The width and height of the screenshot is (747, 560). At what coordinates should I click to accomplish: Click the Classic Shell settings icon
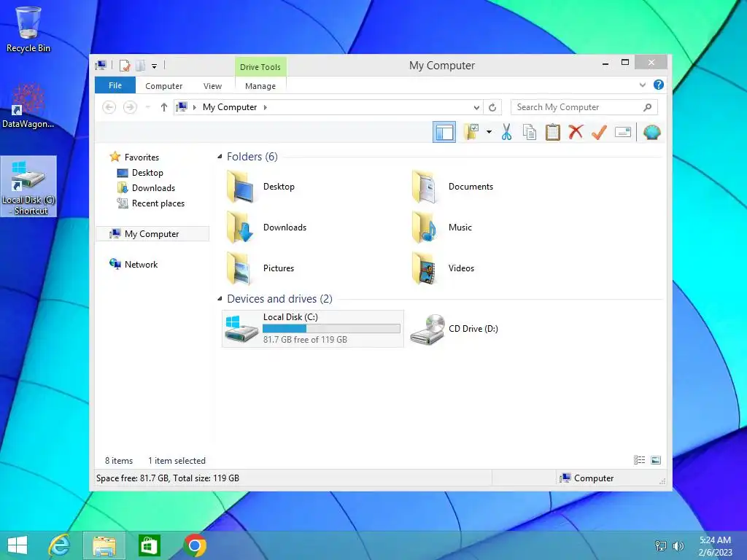651,132
